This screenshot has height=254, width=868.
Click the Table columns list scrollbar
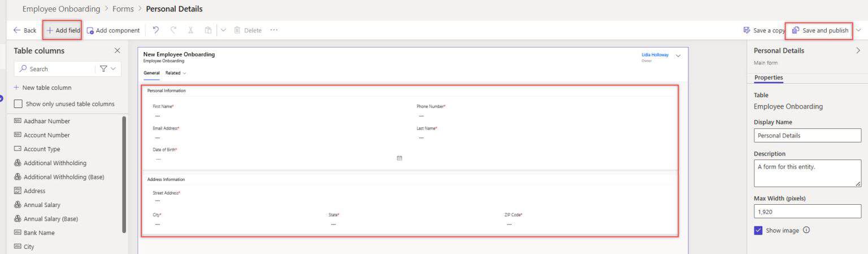click(x=124, y=174)
